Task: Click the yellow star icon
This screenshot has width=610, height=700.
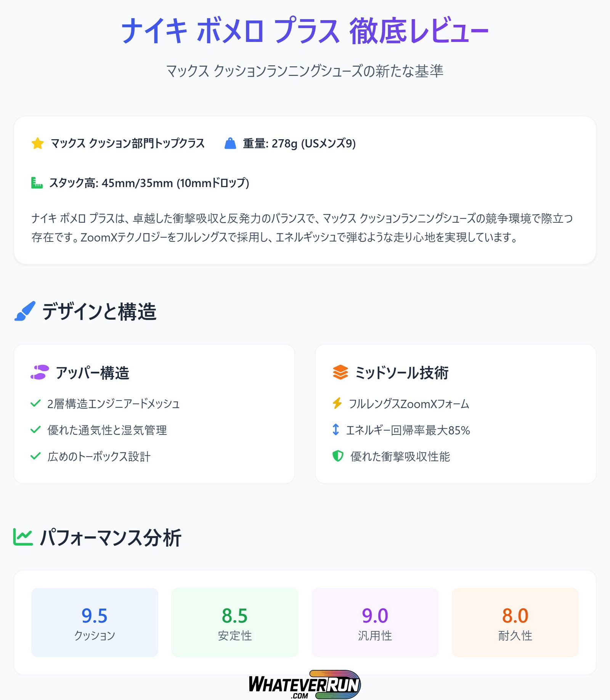Action: tap(38, 143)
